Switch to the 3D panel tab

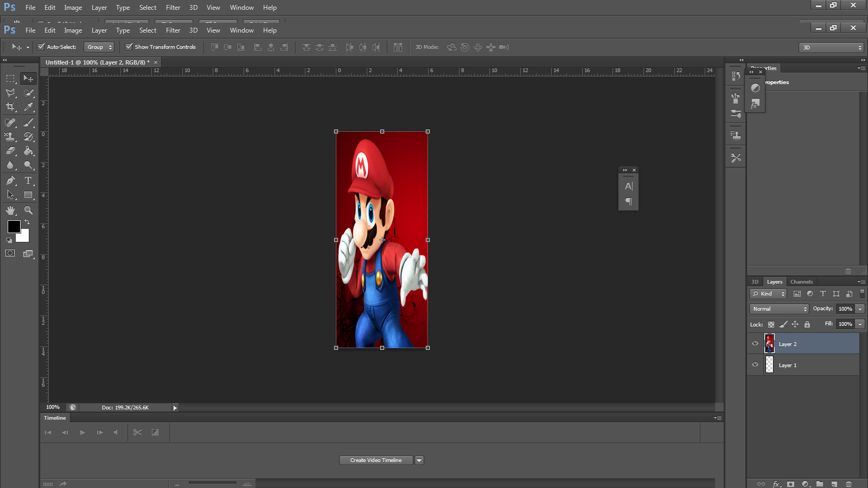(x=755, y=282)
